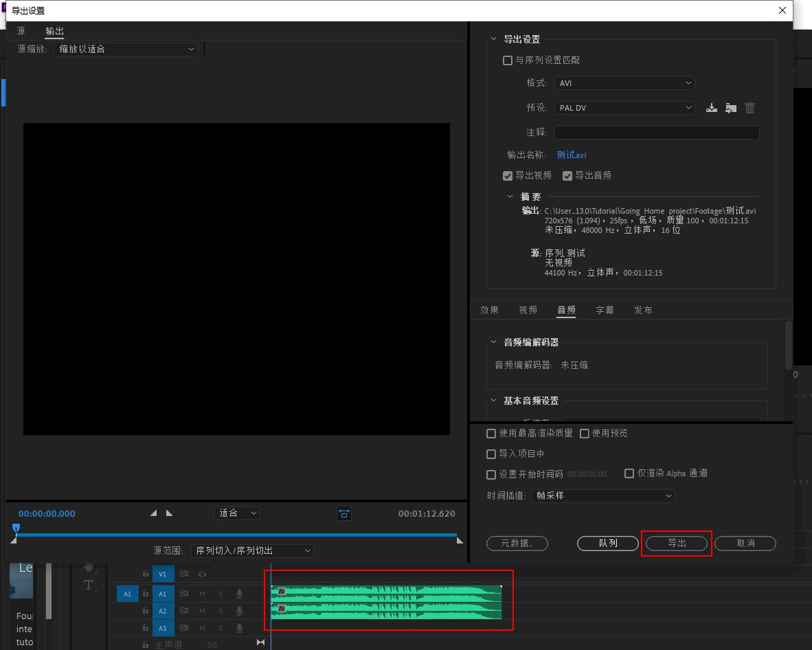Toggle the lock on the master track
This screenshot has height=650, width=812.
[146, 645]
